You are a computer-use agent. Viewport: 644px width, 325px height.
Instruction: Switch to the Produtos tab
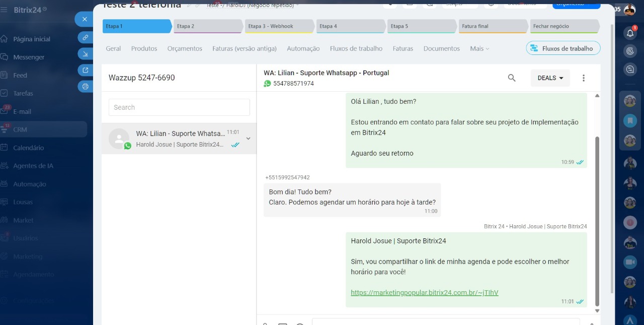pyautogui.click(x=144, y=48)
